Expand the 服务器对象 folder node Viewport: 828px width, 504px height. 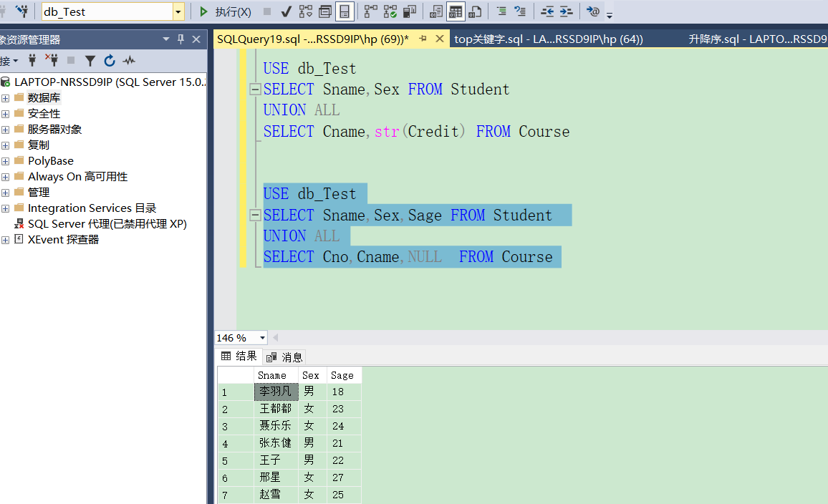click(5, 130)
